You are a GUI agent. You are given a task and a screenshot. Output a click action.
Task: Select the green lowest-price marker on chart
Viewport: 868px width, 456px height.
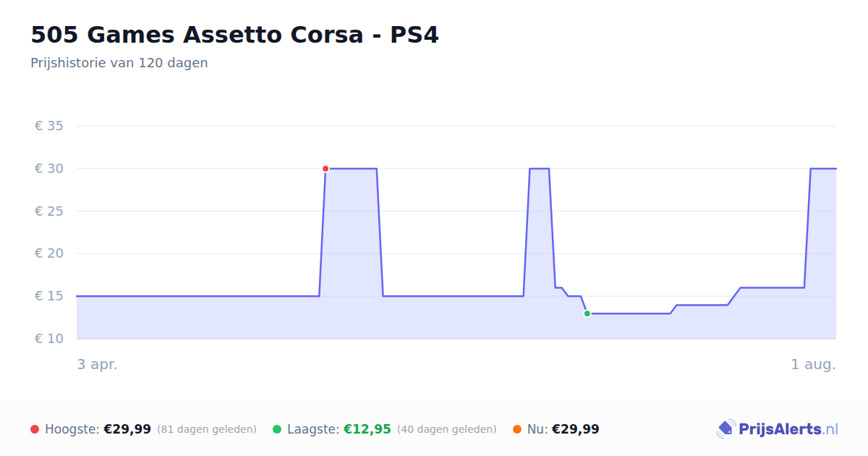click(x=587, y=313)
